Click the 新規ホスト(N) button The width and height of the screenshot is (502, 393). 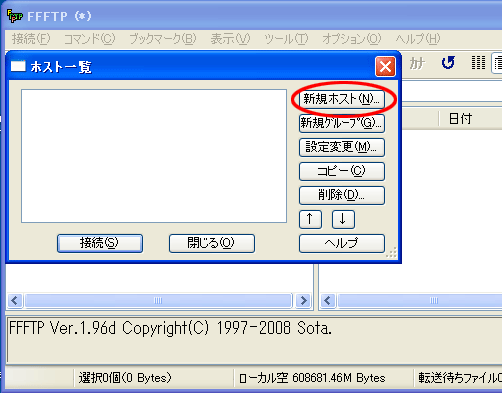342,99
